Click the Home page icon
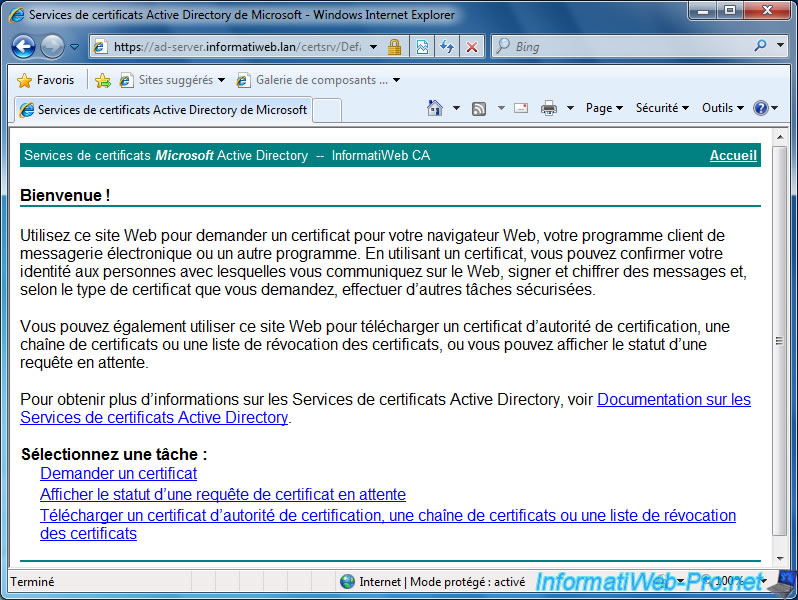 [435, 108]
